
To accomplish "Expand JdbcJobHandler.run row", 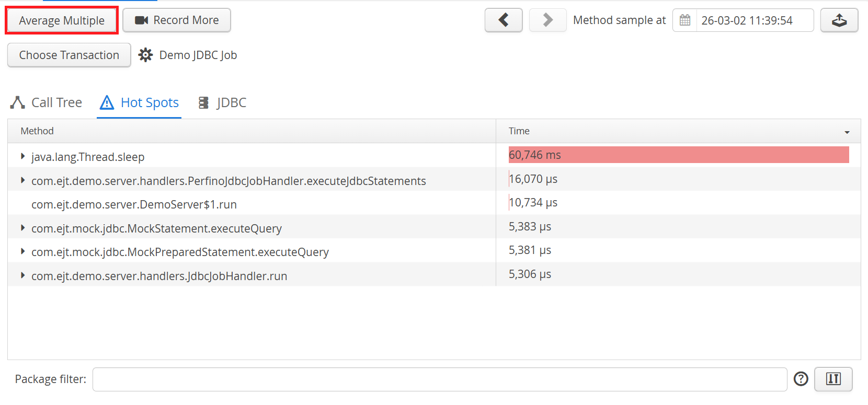I will pos(22,275).
